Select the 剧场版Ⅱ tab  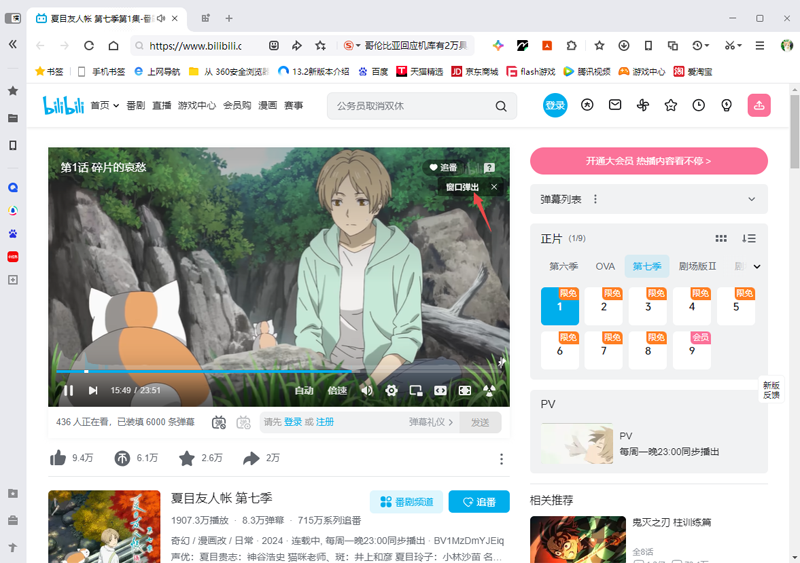coord(697,266)
